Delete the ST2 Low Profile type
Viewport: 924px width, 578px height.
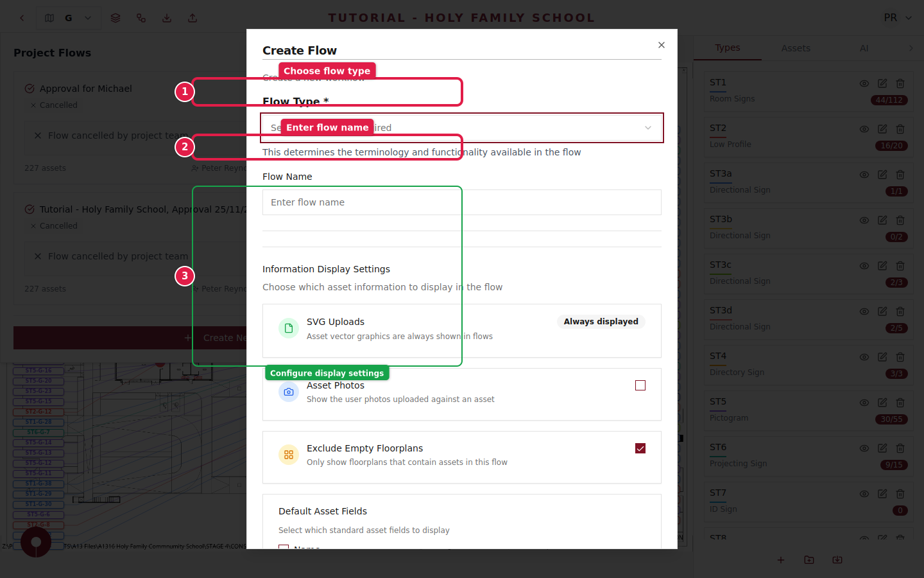[900, 129]
